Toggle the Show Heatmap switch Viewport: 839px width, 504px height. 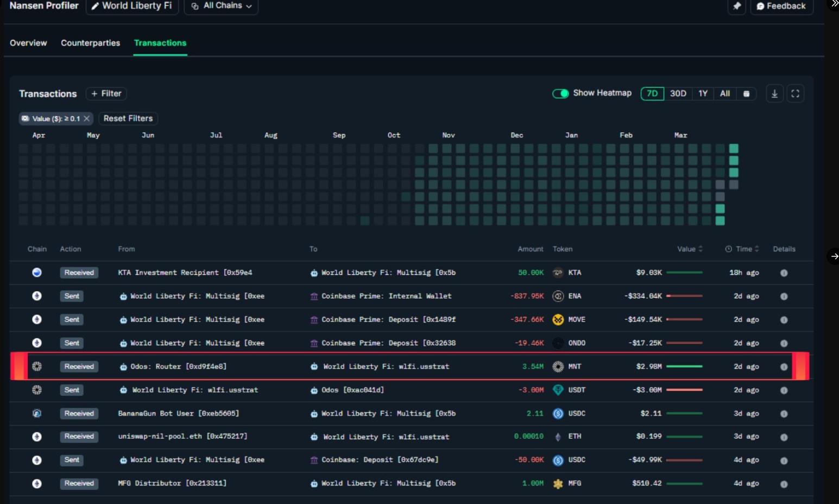coord(560,93)
